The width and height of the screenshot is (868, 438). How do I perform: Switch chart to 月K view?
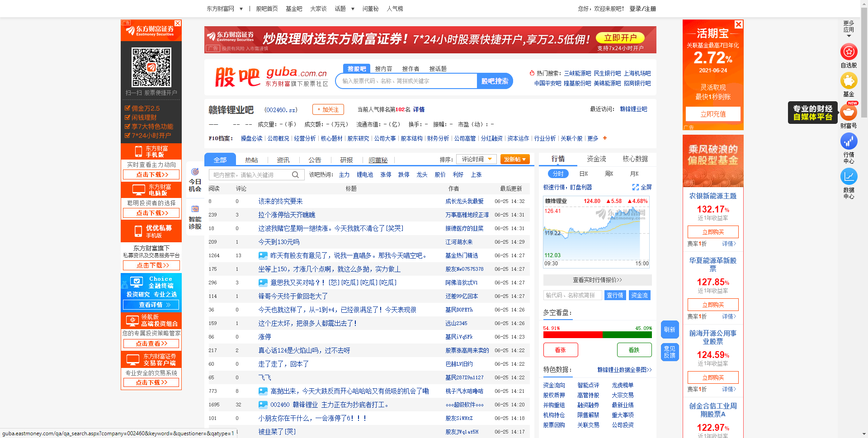coord(634,174)
